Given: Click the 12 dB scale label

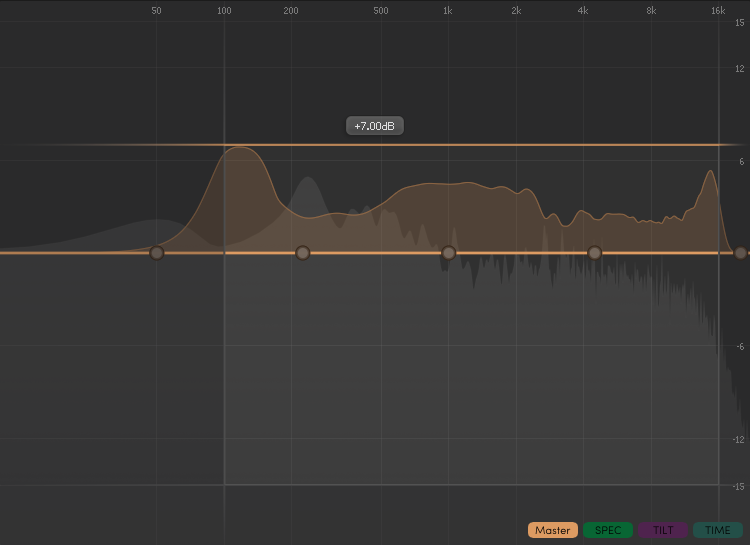Looking at the screenshot, I should pos(739,69).
